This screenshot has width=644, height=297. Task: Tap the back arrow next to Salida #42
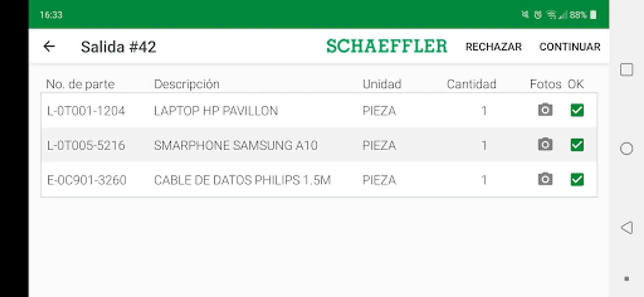[x=49, y=47]
